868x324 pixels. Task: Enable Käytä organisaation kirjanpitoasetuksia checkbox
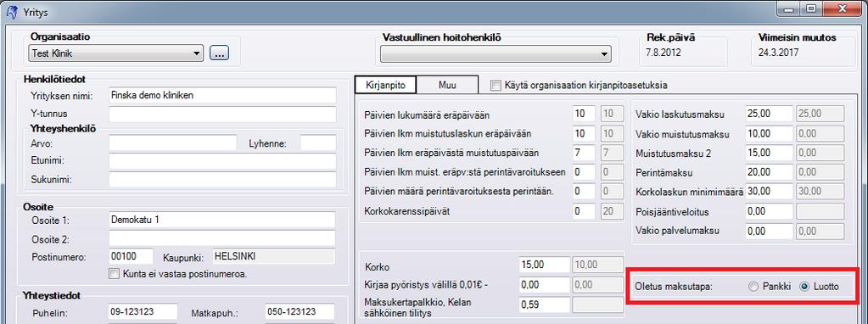(x=496, y=86)
